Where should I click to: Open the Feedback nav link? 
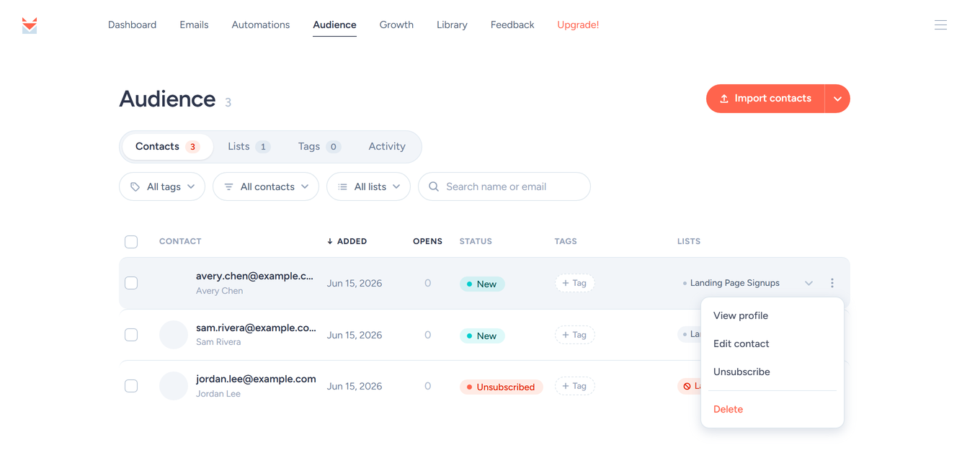512,24
